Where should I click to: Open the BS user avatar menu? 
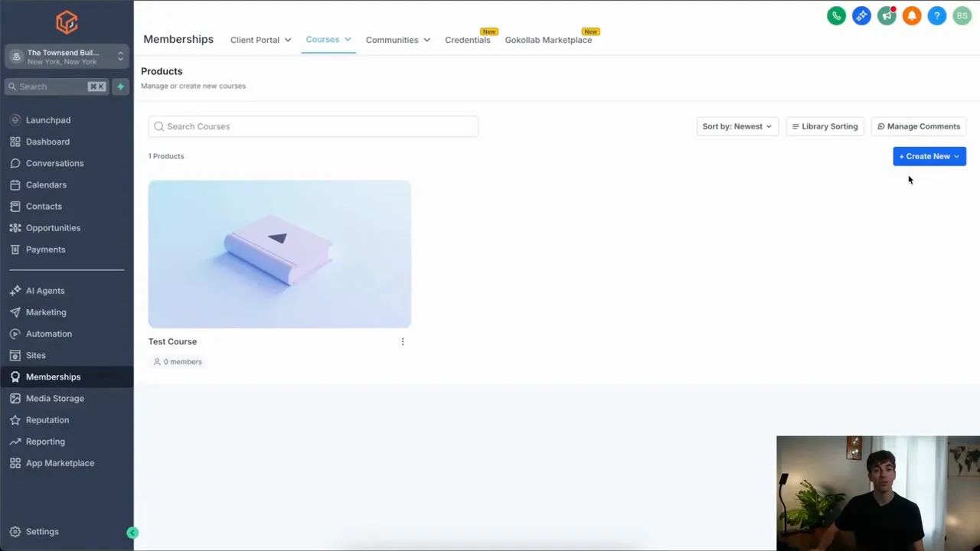(962, 15)
